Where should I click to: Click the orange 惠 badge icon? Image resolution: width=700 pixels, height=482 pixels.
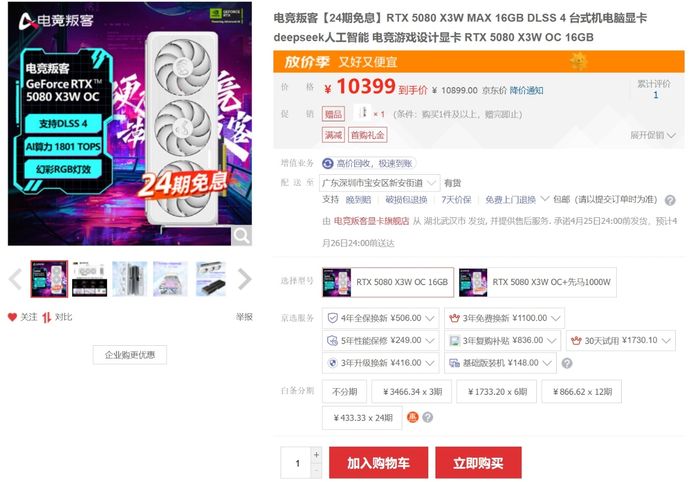point(412,417)
